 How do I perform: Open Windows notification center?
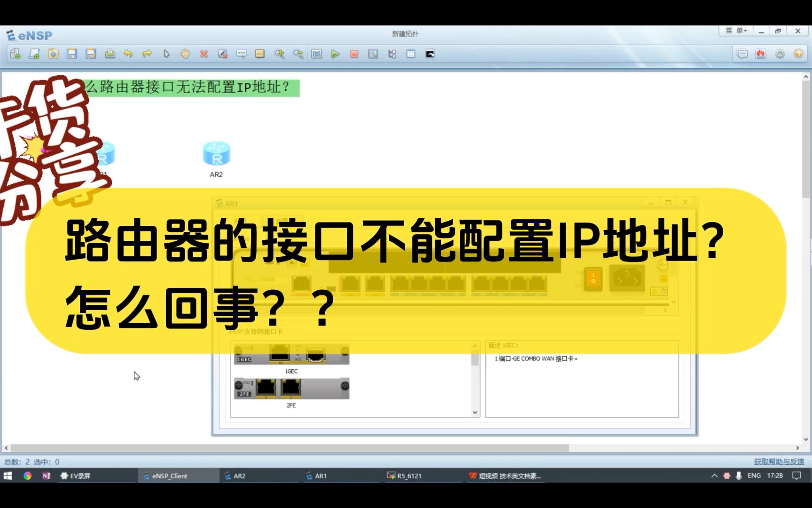(796, 476)
